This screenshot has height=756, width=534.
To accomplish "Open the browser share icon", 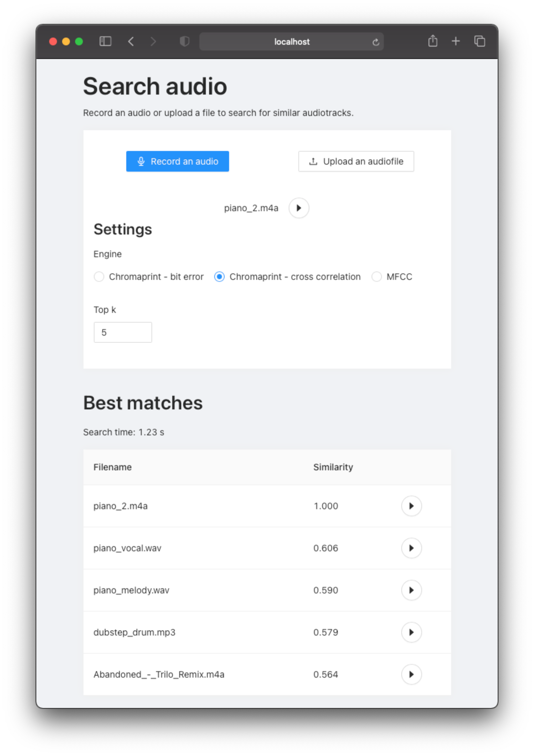I will [433, 41].
